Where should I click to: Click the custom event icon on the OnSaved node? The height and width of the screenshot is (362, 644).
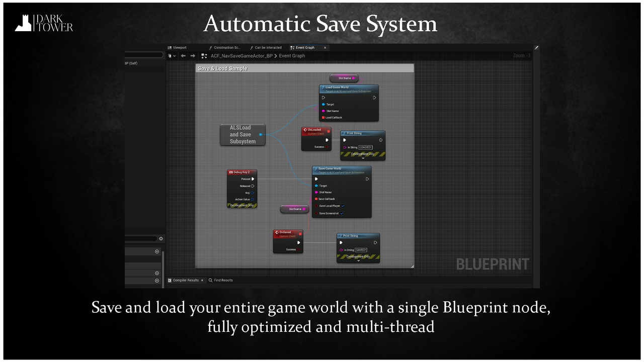[277, 232]
